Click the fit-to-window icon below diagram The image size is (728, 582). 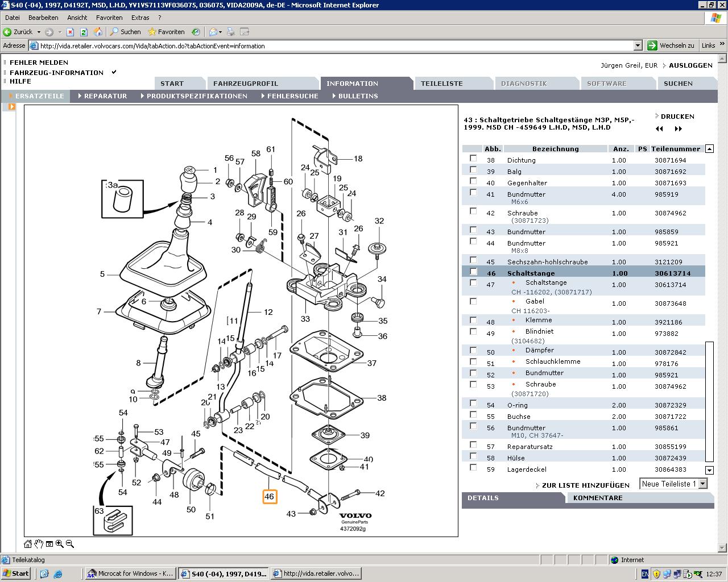(49, 544)
